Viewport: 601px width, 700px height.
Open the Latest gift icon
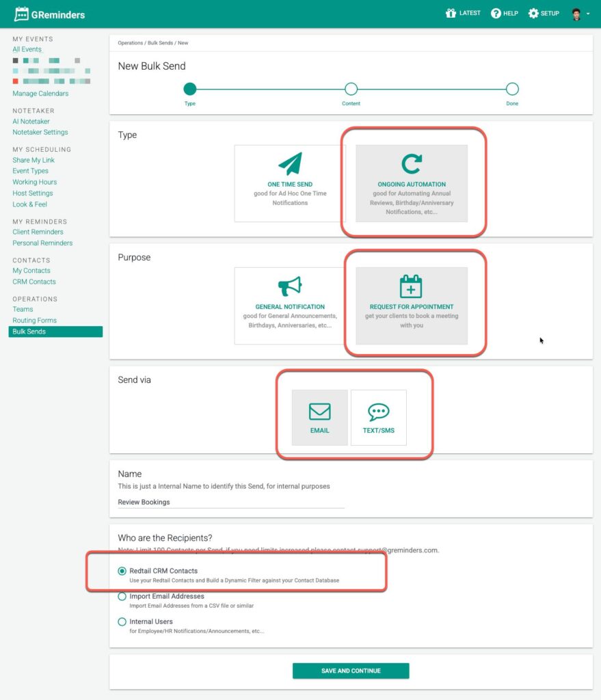451,14
